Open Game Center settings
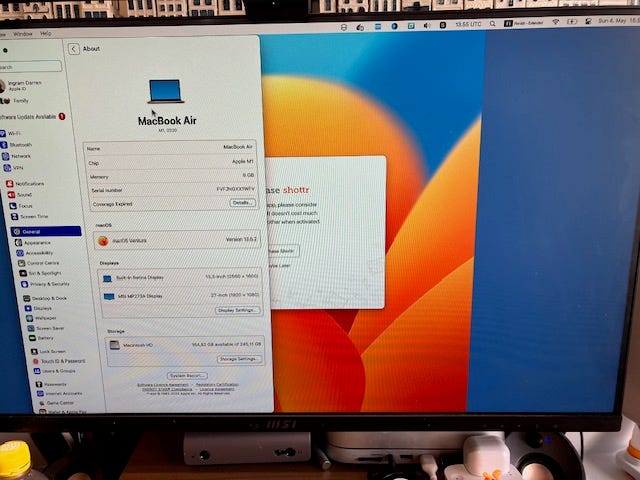The image size is (640, 480). (56, 403)
